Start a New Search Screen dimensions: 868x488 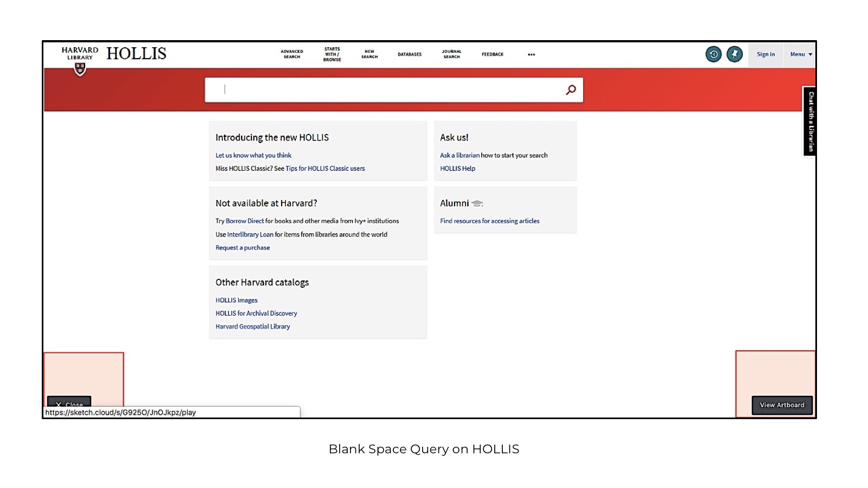coord(369,54)
